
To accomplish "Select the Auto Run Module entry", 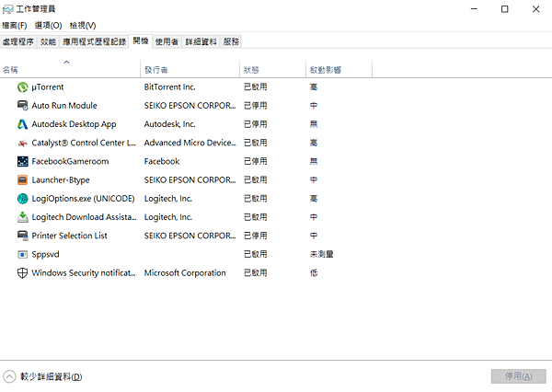I will [x=64, y=105].
